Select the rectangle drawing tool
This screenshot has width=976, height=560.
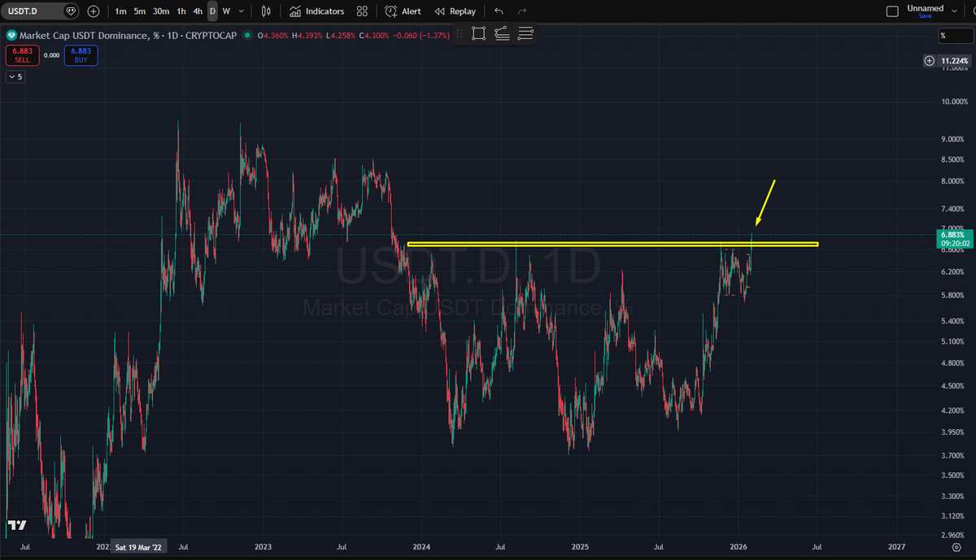pyautogui.click(x=478, y=33)
